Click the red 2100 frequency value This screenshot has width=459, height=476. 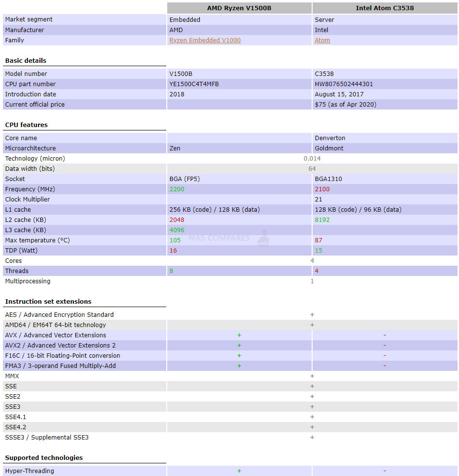coord(322,189)
